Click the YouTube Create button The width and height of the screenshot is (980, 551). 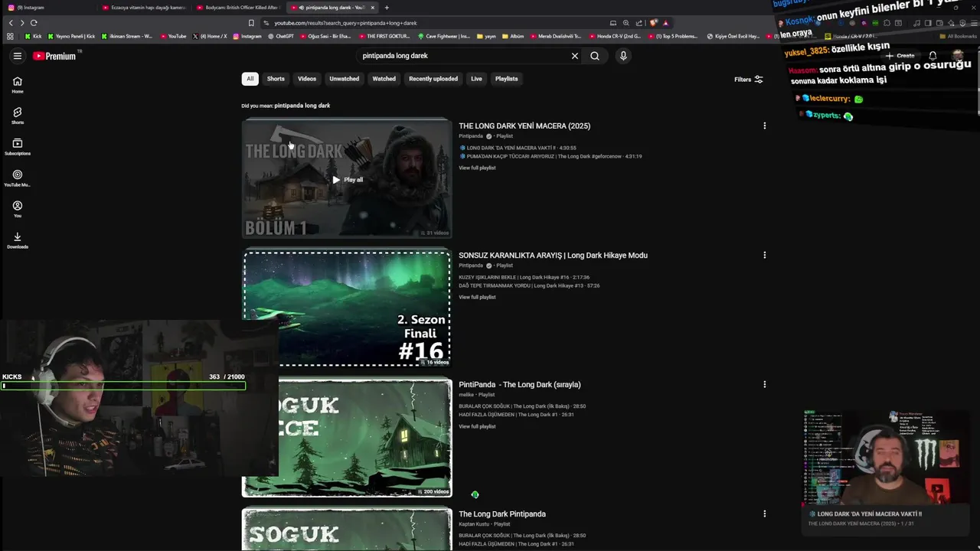(901, 56)
